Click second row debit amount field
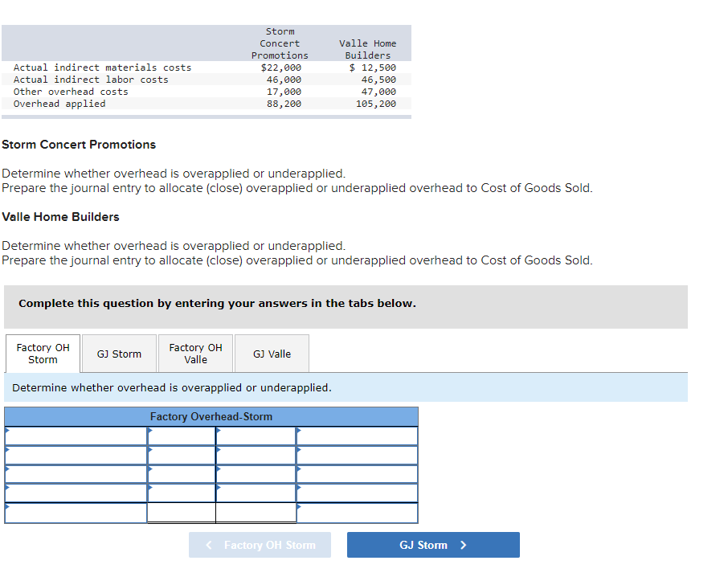Image resolution: width=728 pixels, height=581 pixels. 182,455
